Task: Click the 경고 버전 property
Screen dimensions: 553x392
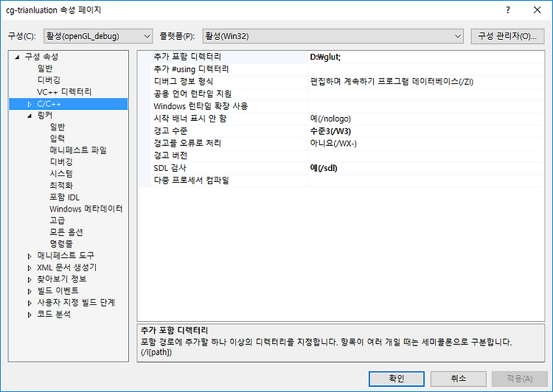Action: [x=170, y=155]
